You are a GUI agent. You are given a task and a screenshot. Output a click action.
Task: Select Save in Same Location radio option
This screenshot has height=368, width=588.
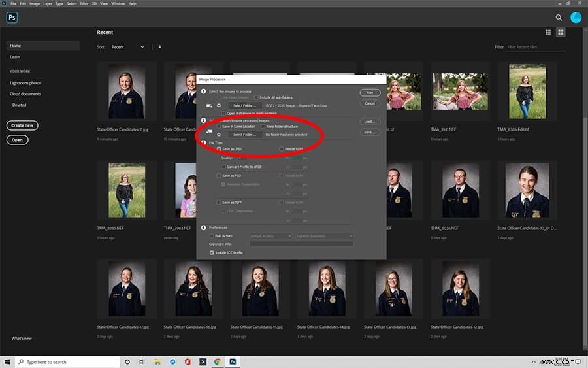click(x=219, y=127)
